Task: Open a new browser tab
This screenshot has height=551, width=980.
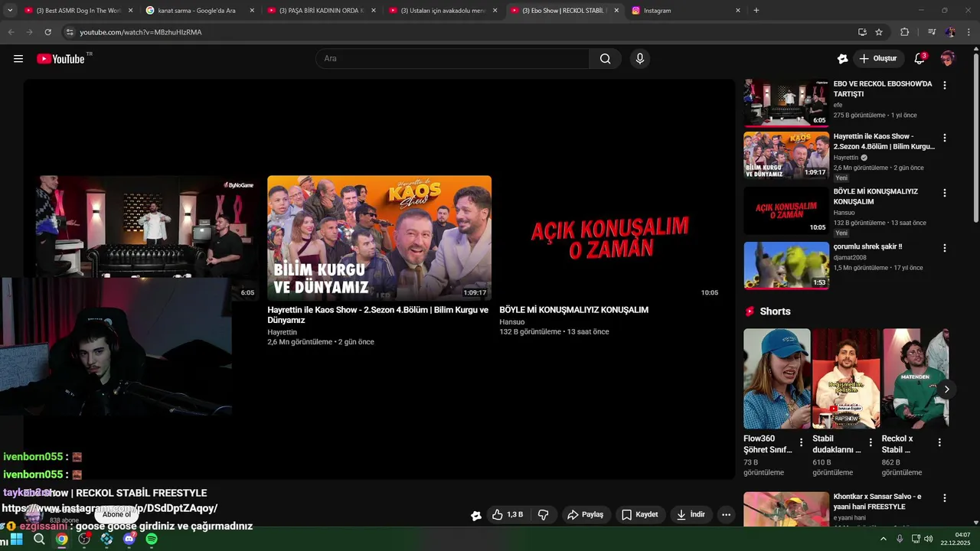Action: coord(756,11)
